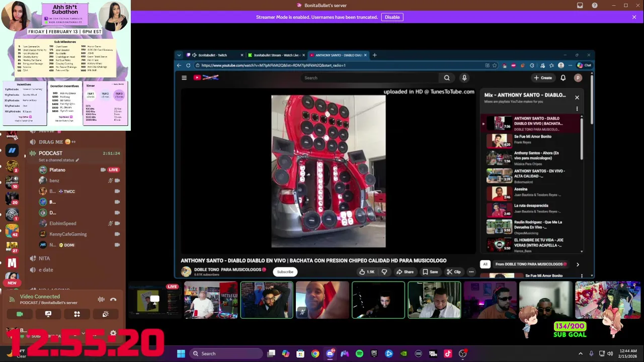Subscribe to DOBLE TONO PARA MUSICOLOGOS
Image resolution: width=644 pixels, height=362 pixels.
coord(285,272)
